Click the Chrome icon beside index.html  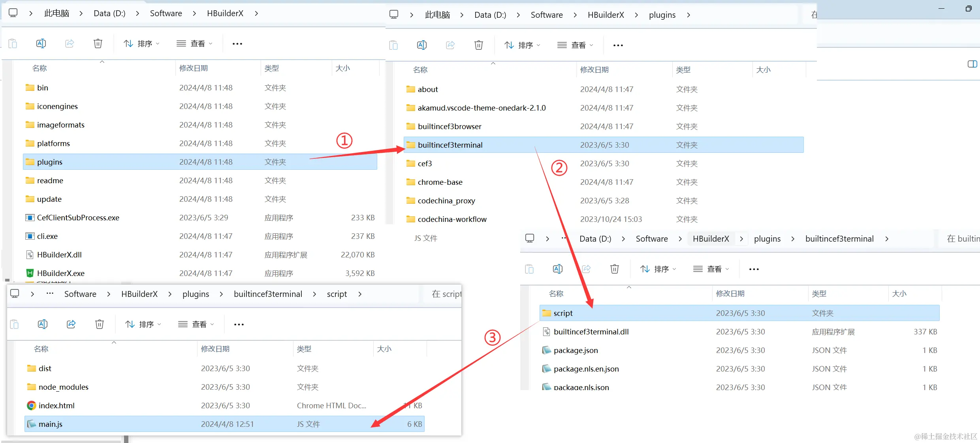[31, 405]
